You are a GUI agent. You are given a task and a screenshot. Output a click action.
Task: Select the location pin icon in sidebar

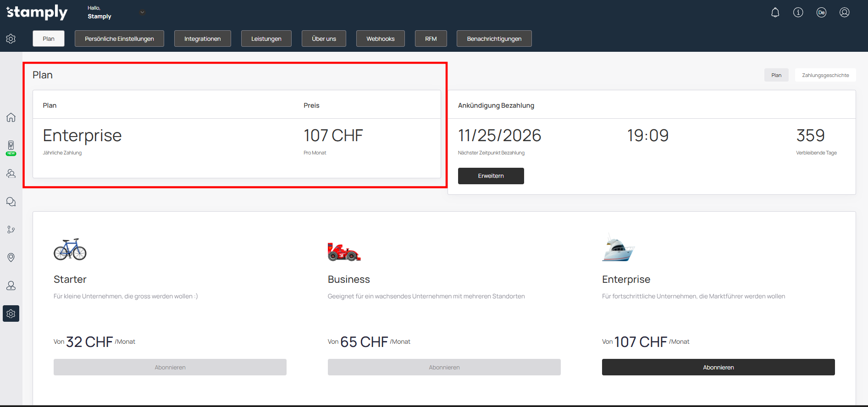(11, 258)
